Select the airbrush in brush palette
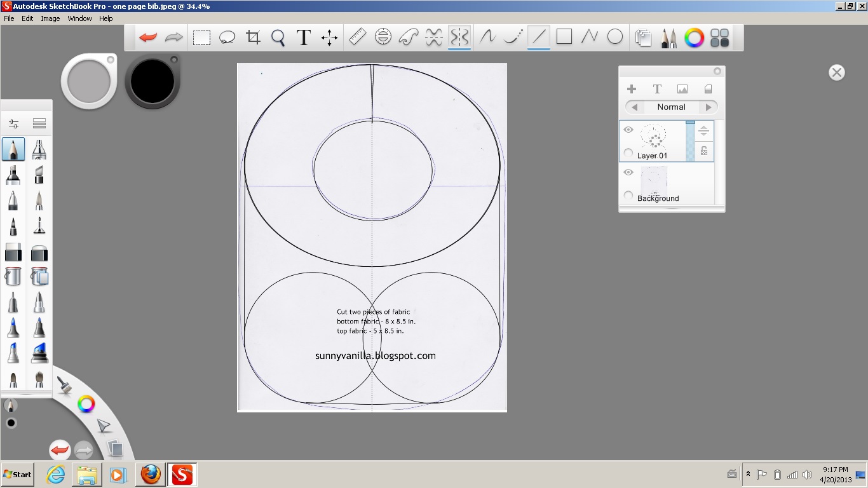The width and height of the screenshot is (868, 488). pyautogui.click(x=39, y=149)
